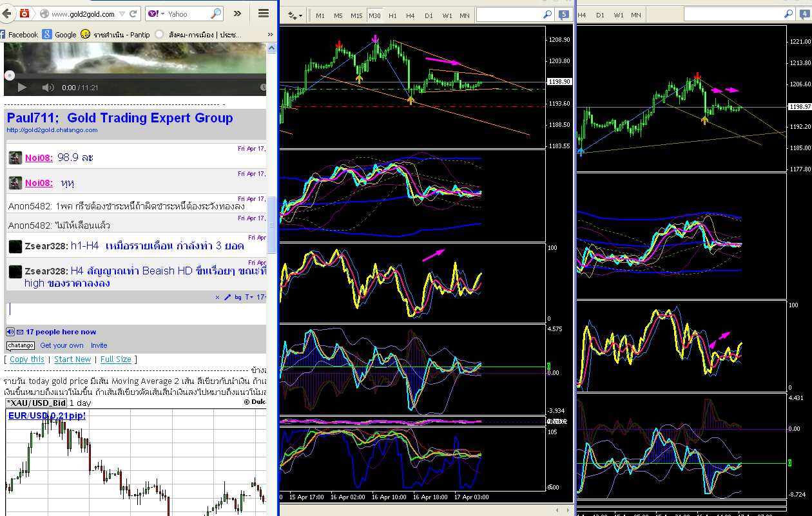
Task: Open 'EUR/USD 0.21pip!' ad link
Action: (47, 416)
